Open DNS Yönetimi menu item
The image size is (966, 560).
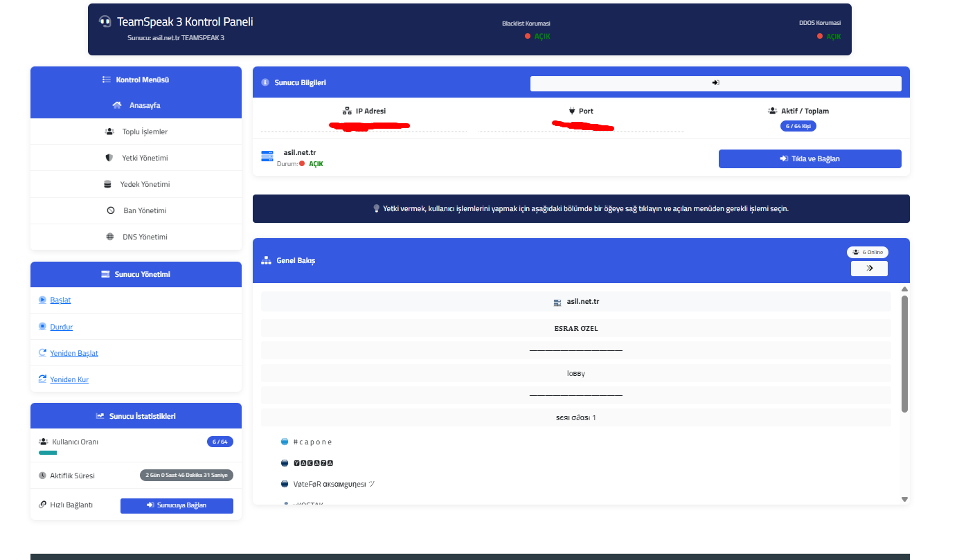pyautogui.click(x=136, y=237)
